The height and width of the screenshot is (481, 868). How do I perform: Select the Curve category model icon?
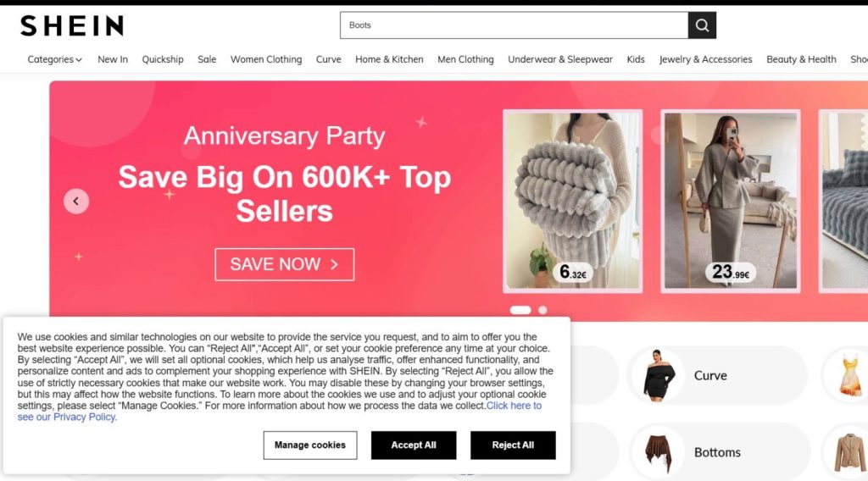pyautogui.click(x=659, y=375)
